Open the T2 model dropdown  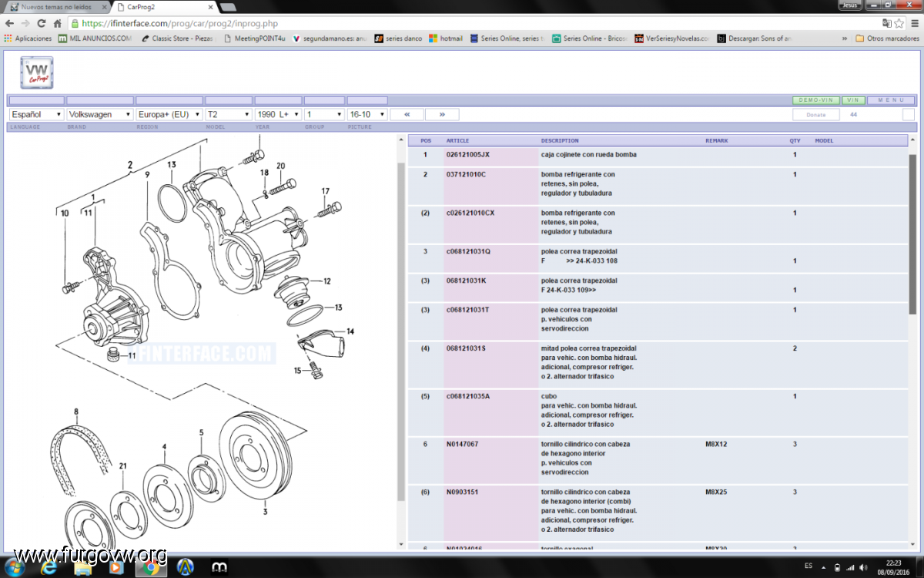click(229, 114)
